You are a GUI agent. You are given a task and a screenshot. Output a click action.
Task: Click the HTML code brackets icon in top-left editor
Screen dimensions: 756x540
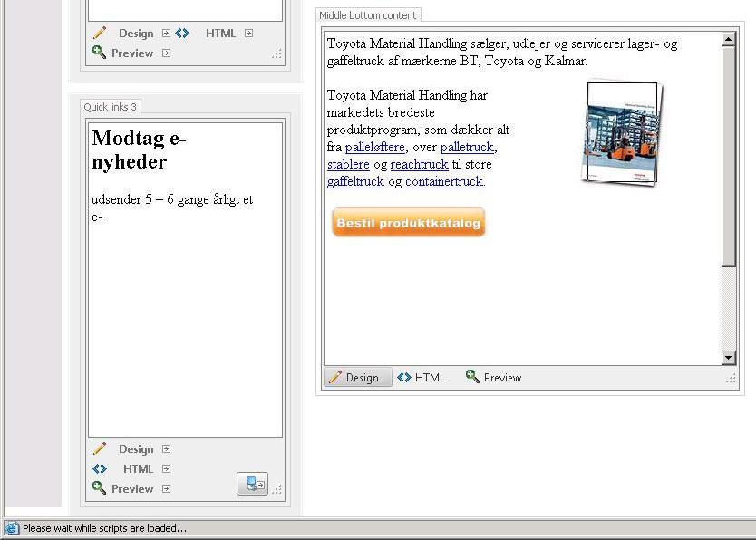182,33
